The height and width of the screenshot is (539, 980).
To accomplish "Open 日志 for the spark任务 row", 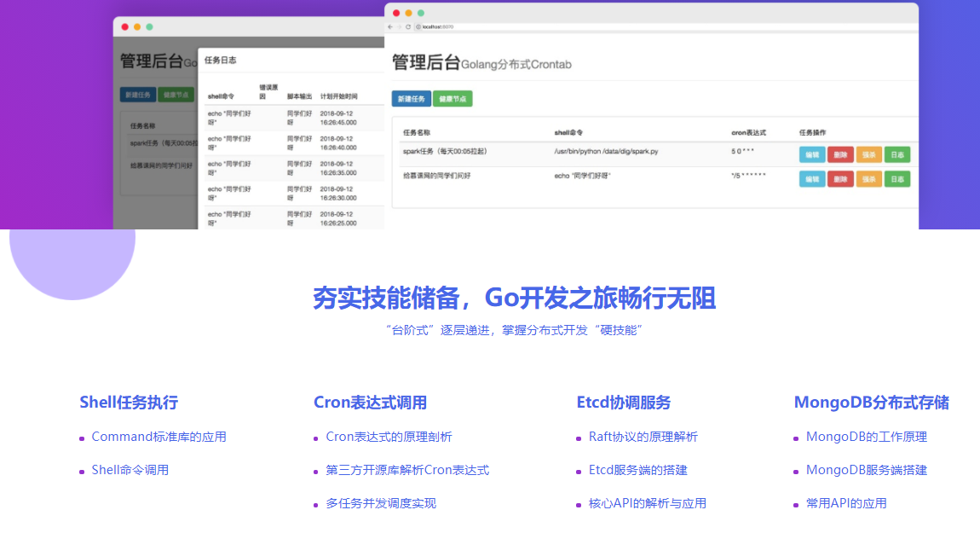I will point(896,154).
